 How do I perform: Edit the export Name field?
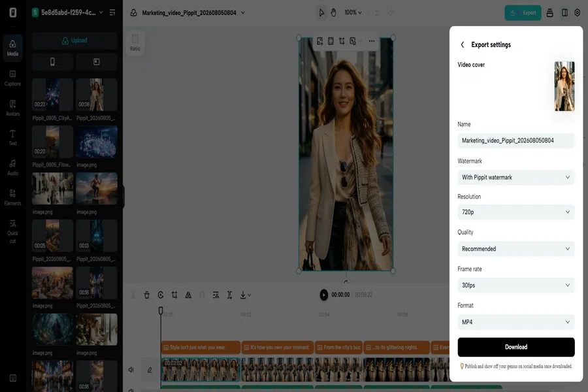point(516,140)
